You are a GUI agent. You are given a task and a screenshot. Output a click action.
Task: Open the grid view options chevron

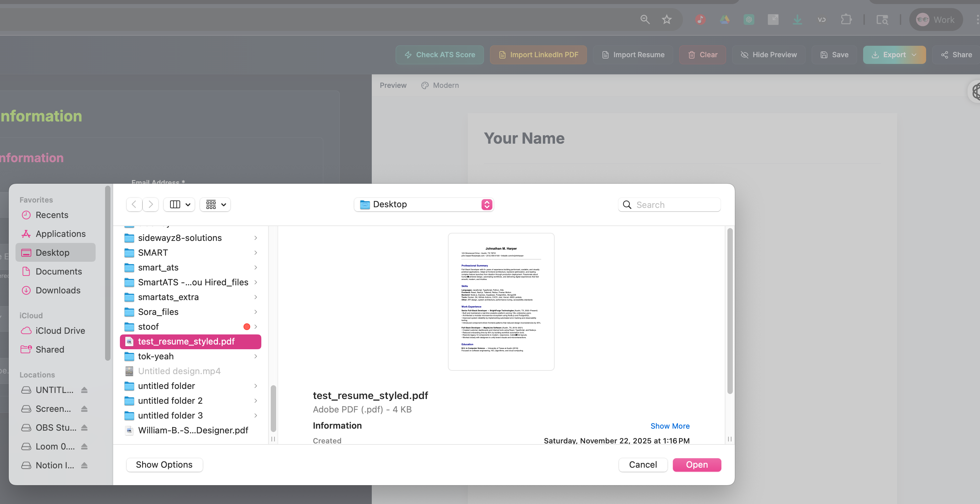[x=224, y=204]
